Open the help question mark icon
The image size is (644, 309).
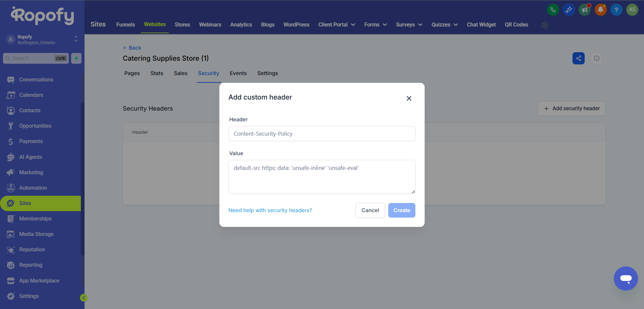616,10
